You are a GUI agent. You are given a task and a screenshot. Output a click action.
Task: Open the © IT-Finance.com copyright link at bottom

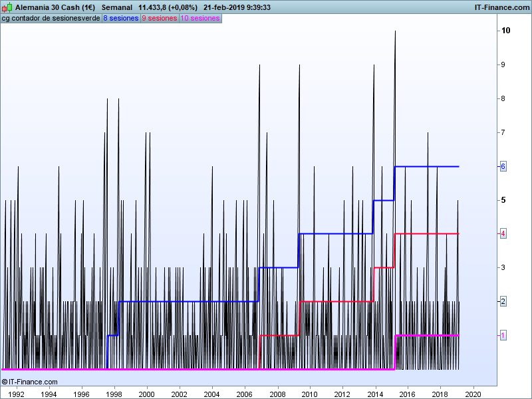click(x=29, y=382)
